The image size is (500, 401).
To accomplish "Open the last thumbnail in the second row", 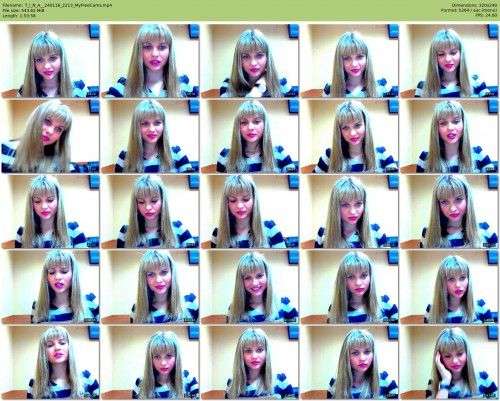I will [x=449, y=136].
